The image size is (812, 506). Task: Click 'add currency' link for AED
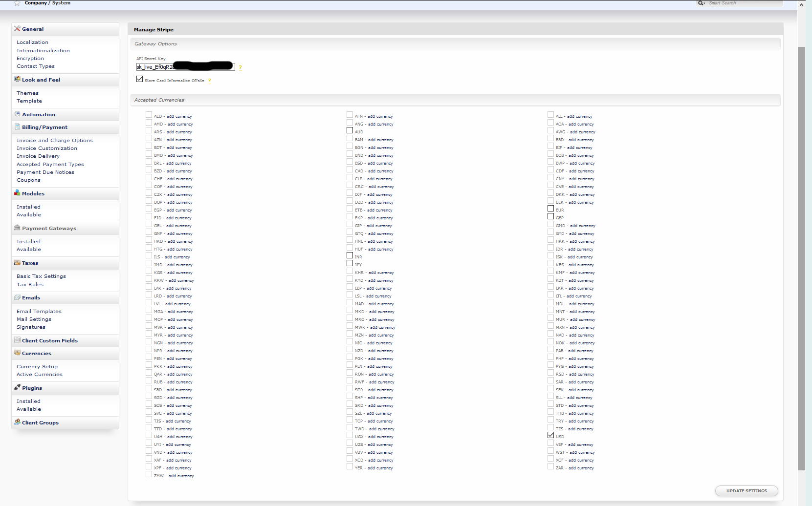[179, 116]
